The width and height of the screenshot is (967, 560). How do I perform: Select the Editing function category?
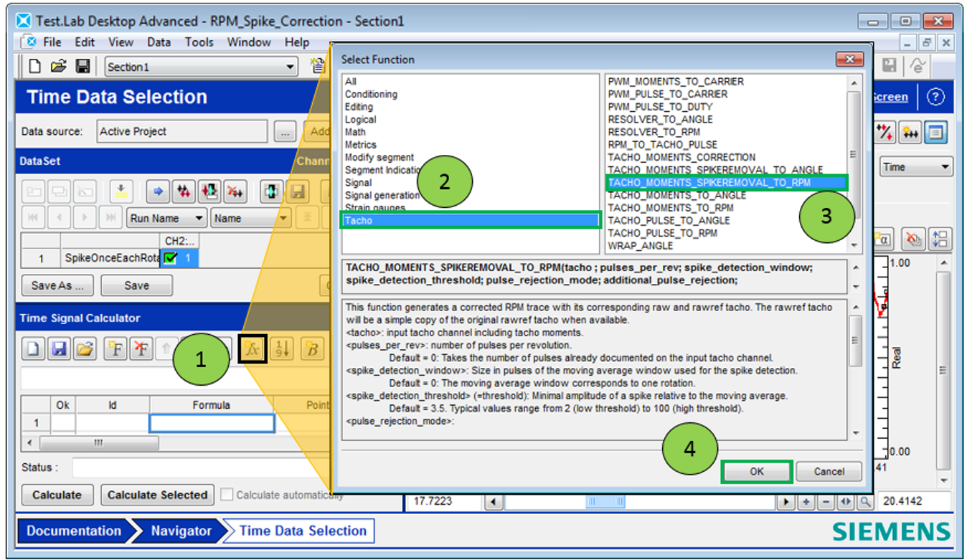tap(359, 107)
